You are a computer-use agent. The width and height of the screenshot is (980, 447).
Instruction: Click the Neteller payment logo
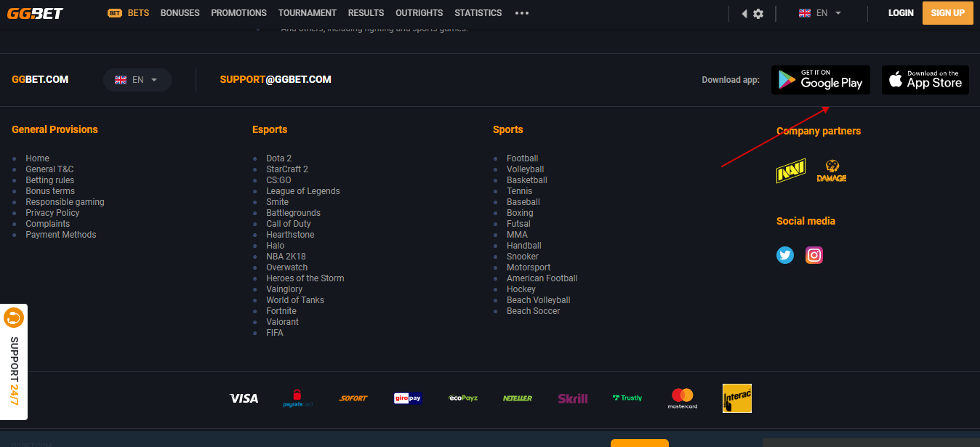coord(518,398)
